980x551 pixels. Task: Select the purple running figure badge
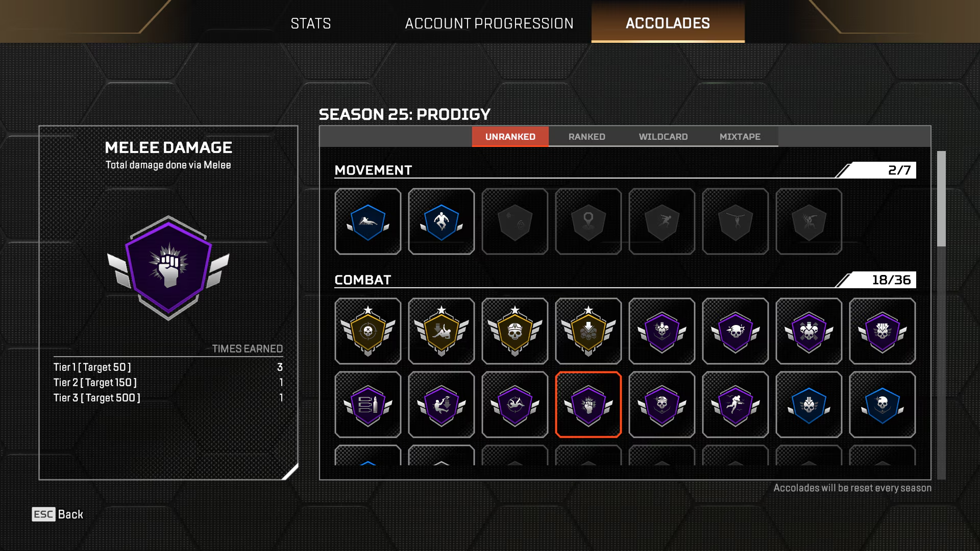[x=736, y=405]
